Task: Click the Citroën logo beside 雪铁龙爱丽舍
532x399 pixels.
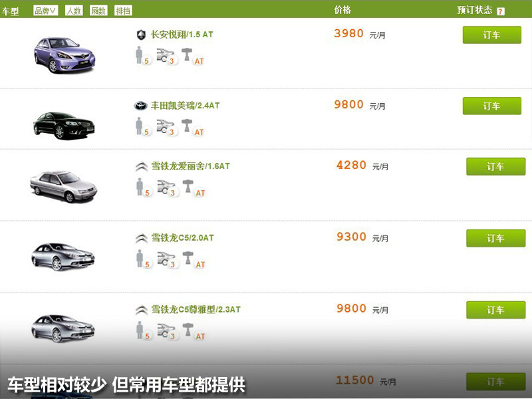Action: (x=142, y=167)
